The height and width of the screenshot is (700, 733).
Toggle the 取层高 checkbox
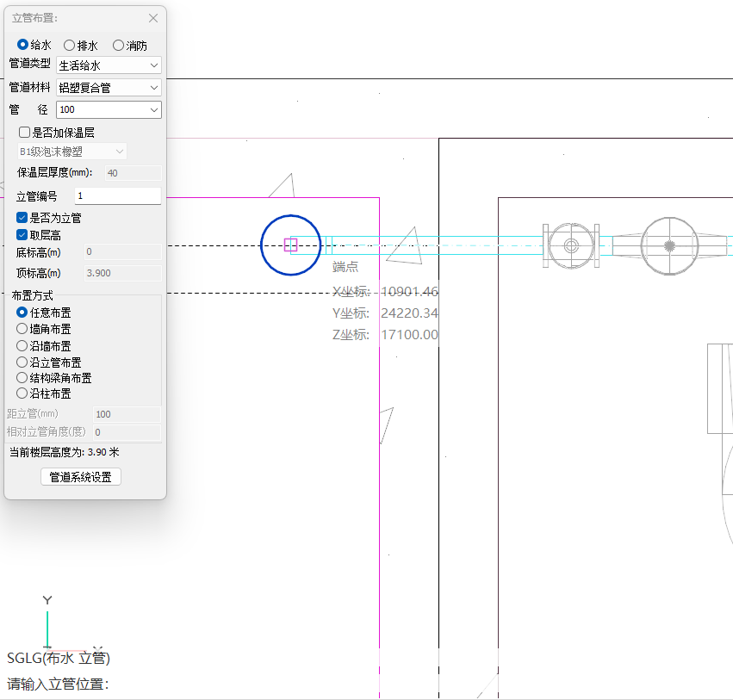pos(23,235)
